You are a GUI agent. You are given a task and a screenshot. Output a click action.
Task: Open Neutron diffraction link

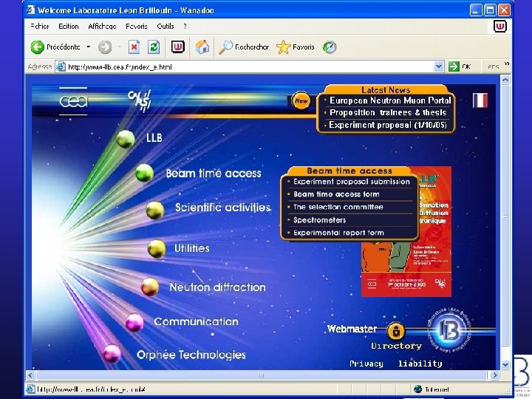217,287
